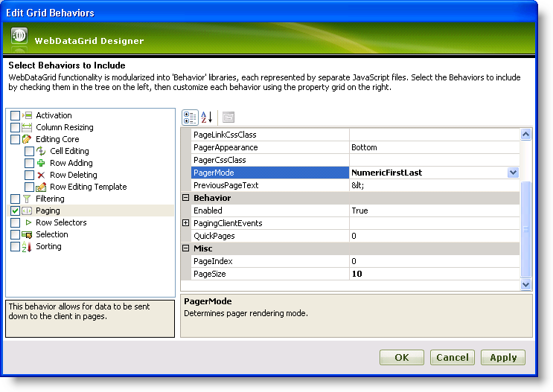Viewport: 553px width, 392px height.
Task: Check the Editing Core checkbox
Action: tap(15, 139)
